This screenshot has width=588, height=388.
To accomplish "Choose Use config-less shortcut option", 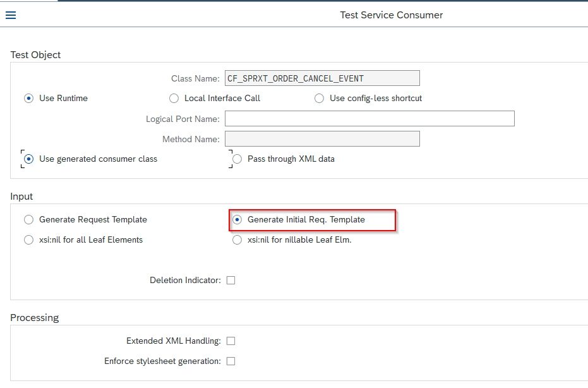I will (x=319, y=99).
